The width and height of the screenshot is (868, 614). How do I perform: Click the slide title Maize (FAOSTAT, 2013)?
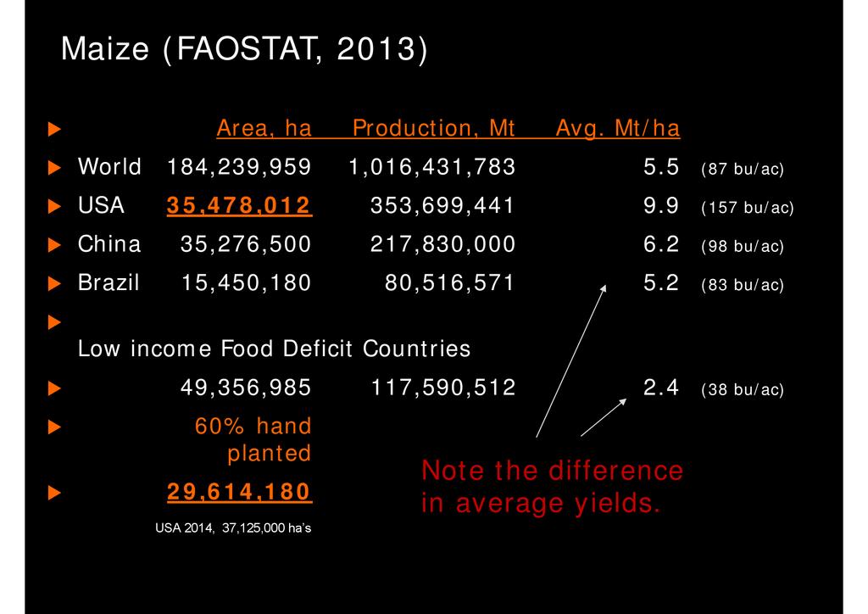pos(244,50)
